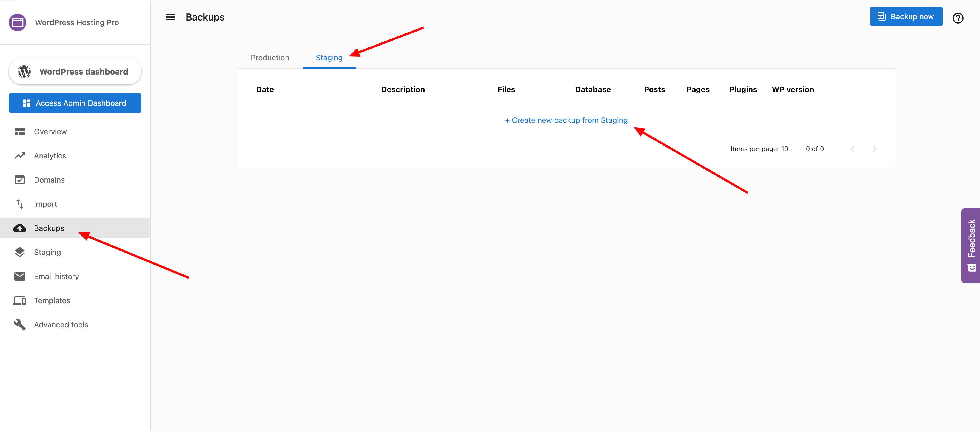Screen dimensions: 980x431
Task: Switch to the Production tab
Action: pyautogui.click(x=270, y=58)
